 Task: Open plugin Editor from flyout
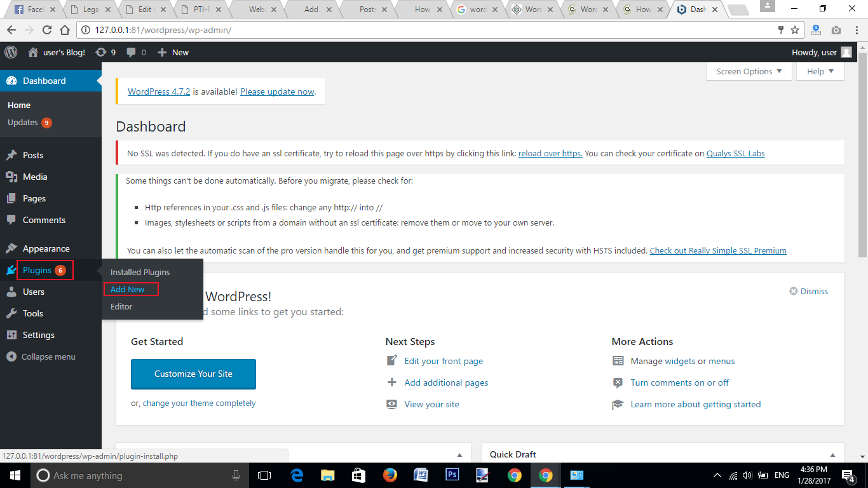(121, 306)
